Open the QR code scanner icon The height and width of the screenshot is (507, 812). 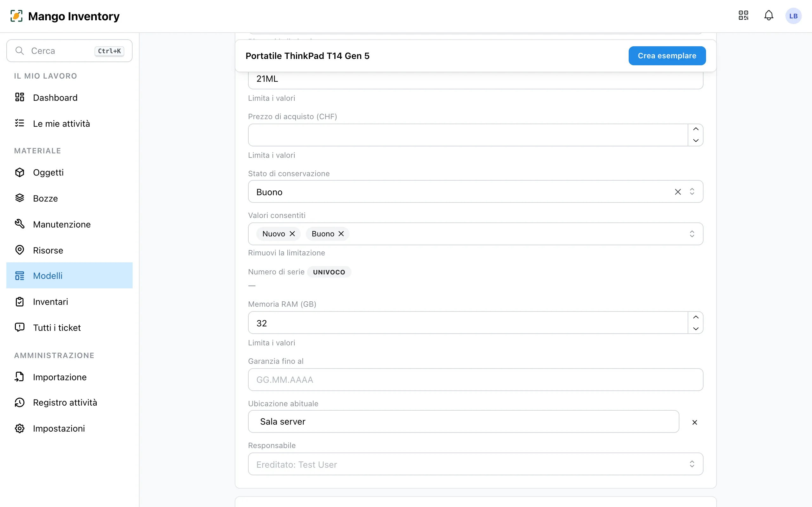point(743,16)
